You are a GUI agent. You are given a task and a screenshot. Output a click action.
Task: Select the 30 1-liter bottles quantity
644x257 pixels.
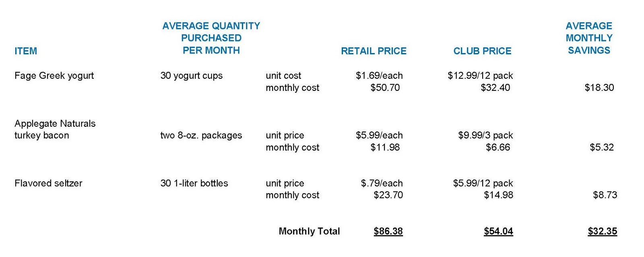[x=194, y=183]
